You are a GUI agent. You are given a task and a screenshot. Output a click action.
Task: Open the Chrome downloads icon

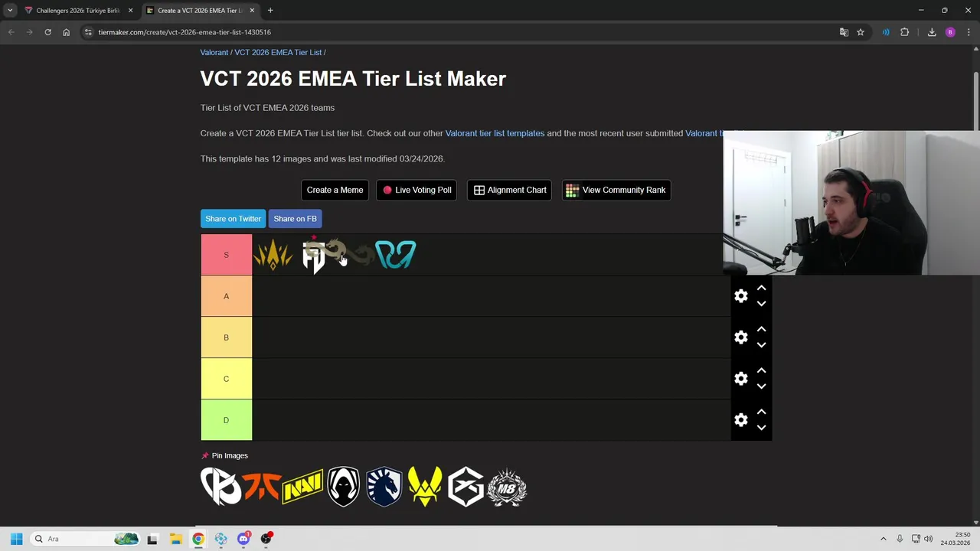click(x=932, y=32)
